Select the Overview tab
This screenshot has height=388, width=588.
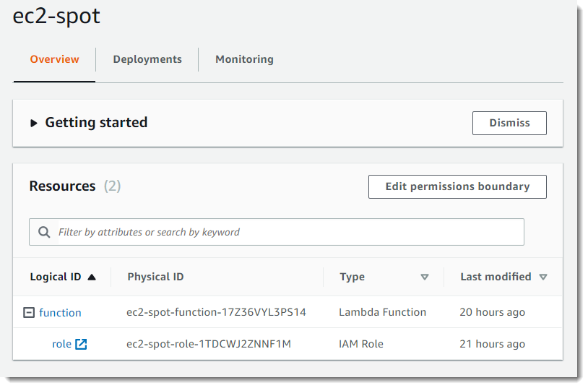pos(54,59)
